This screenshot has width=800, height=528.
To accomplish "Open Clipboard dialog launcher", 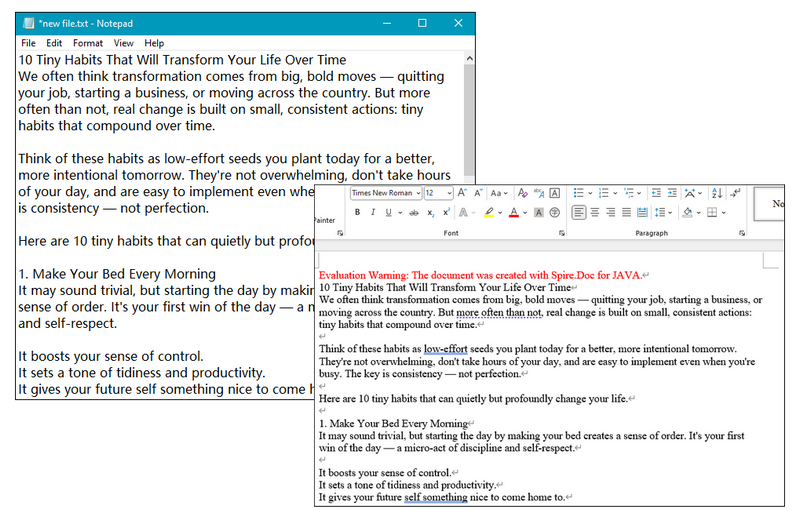I will [340, 233].
